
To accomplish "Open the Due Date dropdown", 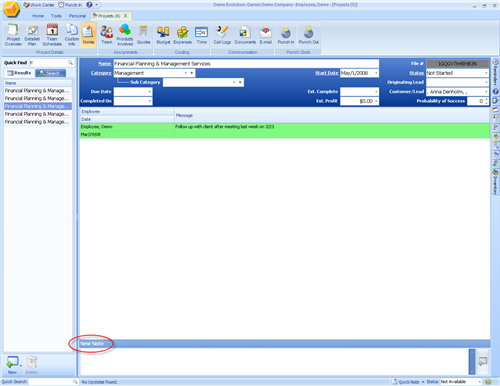I will coord(150,92).
